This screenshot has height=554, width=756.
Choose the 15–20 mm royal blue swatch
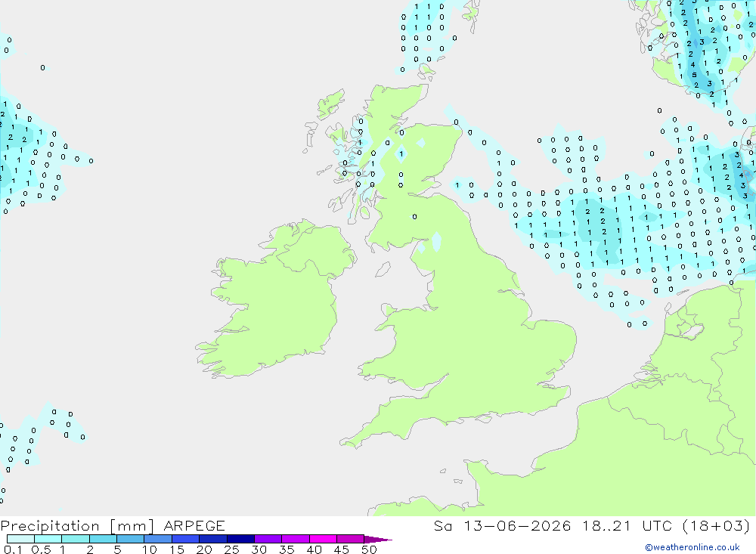coord(186,539)
